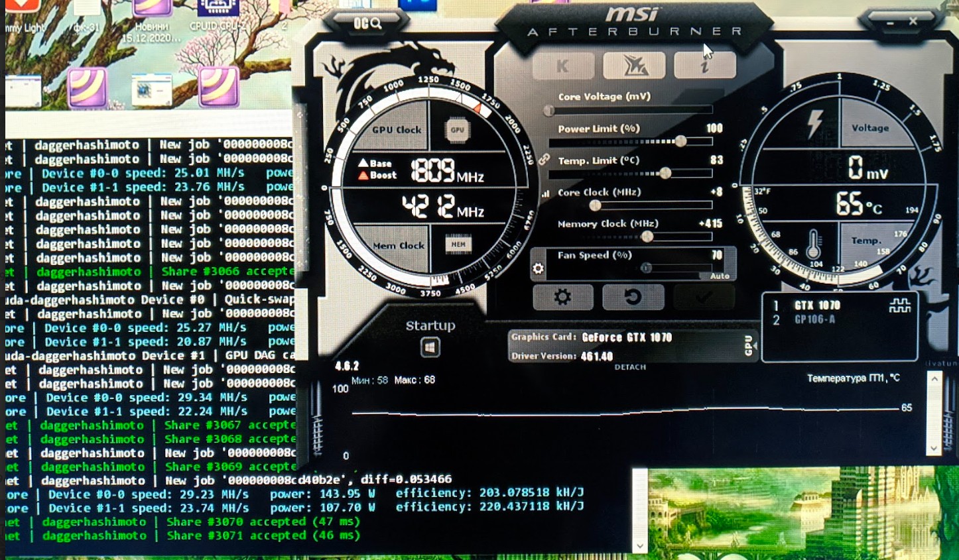Click DETACH below the driver version
This screenshot has height=560, width=959.
630,367
